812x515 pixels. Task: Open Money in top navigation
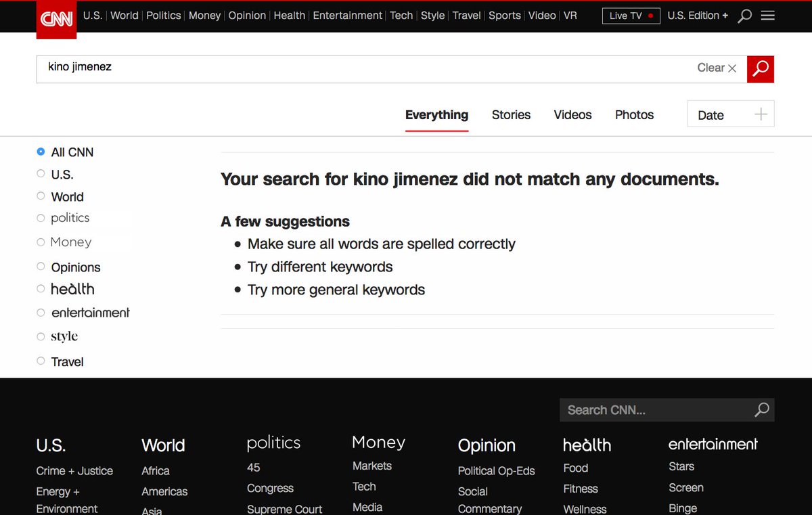pyautogui.click(x=204, y=15)
